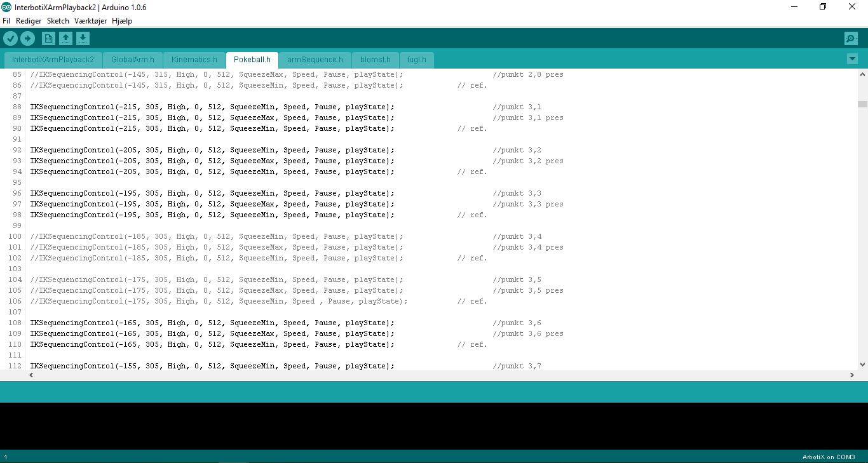Switch to the InterbotiXArmPlayback2 tab
868x463 pixels.
[x=53, y=60]
